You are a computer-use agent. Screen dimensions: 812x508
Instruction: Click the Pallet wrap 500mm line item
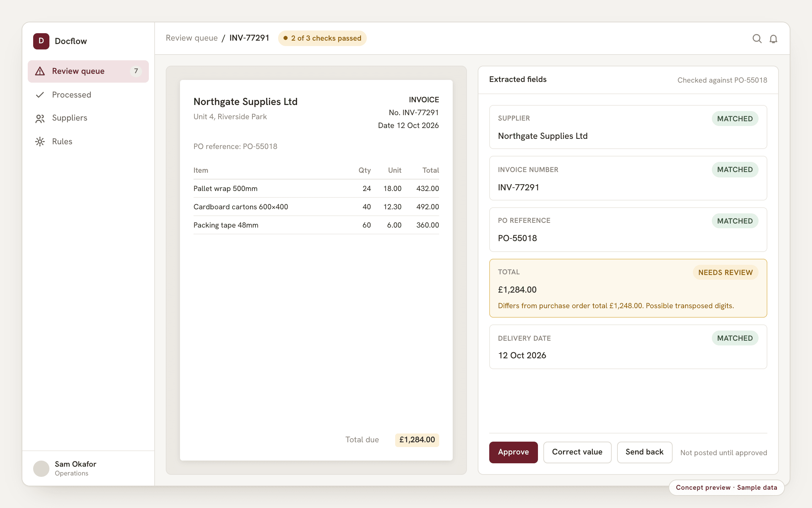(x=316, y=189)
